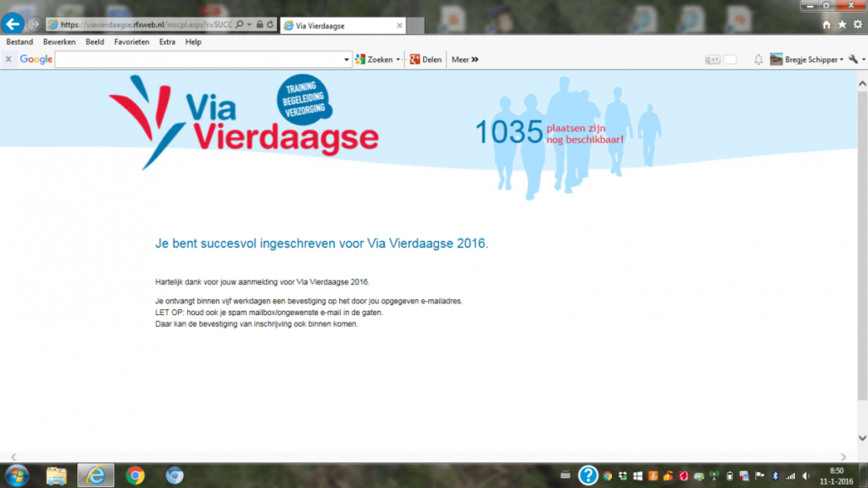868x488 pixels.
Task: Select the Via Vierdaagse browser tab
Action: tap(331, 25)
